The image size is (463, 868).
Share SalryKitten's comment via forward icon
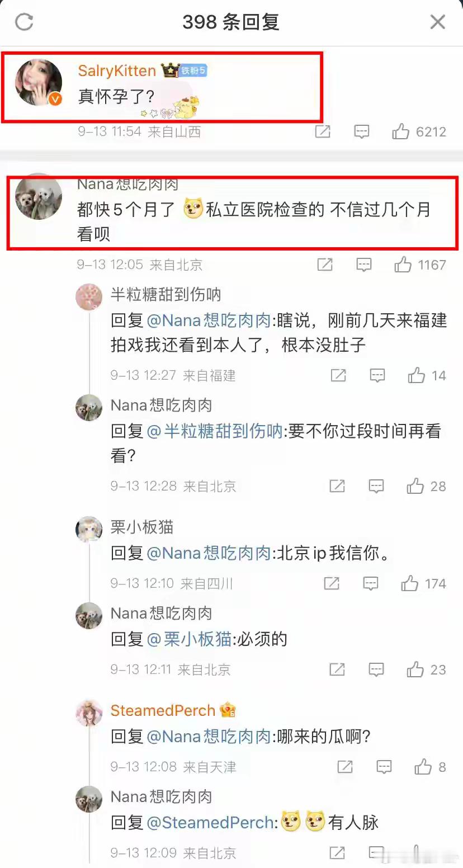pyautogui.click(x=323, y=132)
